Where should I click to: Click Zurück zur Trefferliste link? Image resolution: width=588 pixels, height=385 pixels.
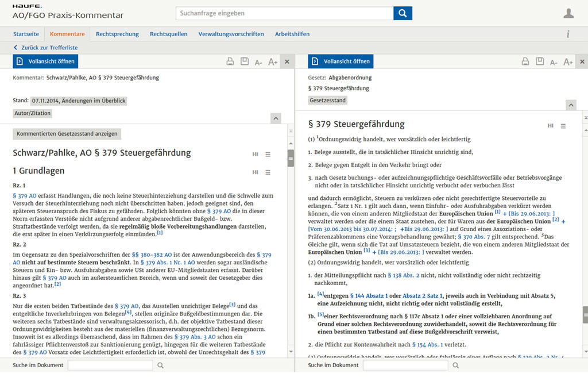click(49, 48)
